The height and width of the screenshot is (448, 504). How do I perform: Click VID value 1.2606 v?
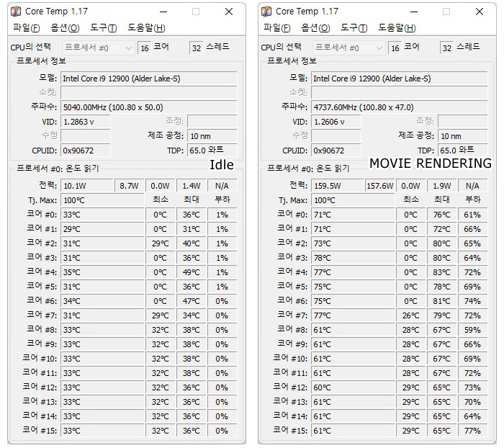(x=336, y=122)
